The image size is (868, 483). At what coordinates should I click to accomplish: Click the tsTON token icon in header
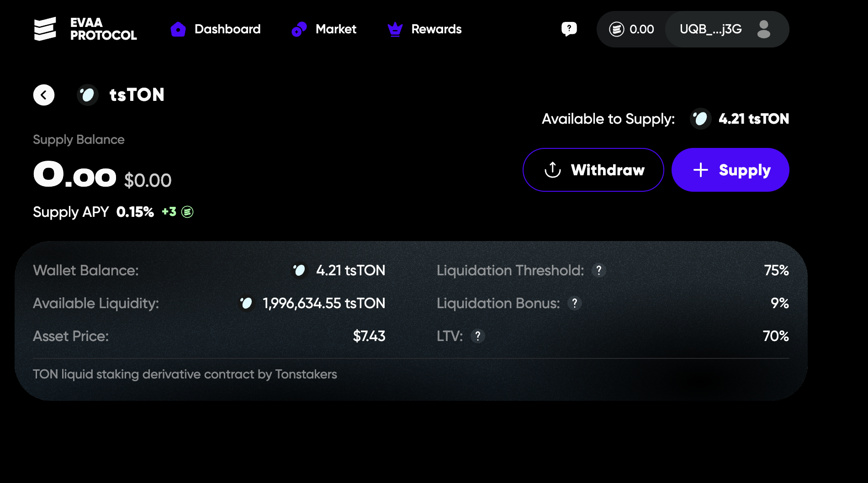point(87,95)
